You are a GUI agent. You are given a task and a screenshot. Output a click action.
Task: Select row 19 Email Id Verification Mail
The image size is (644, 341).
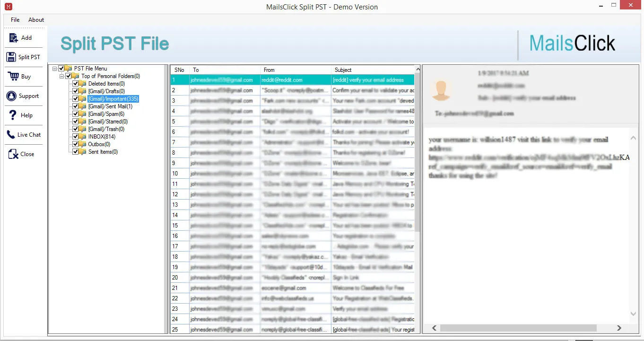coord(292,267)
